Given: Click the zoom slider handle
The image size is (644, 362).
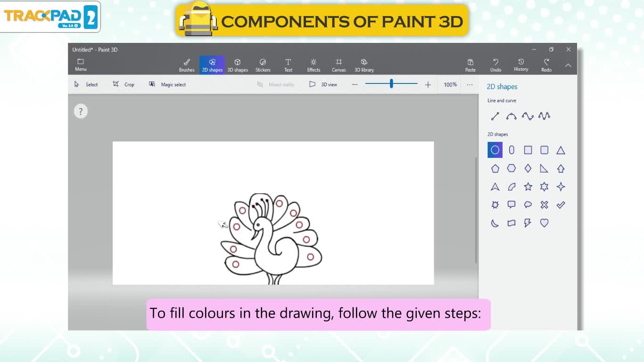Looking at the screenshot, I should point(391,83).
